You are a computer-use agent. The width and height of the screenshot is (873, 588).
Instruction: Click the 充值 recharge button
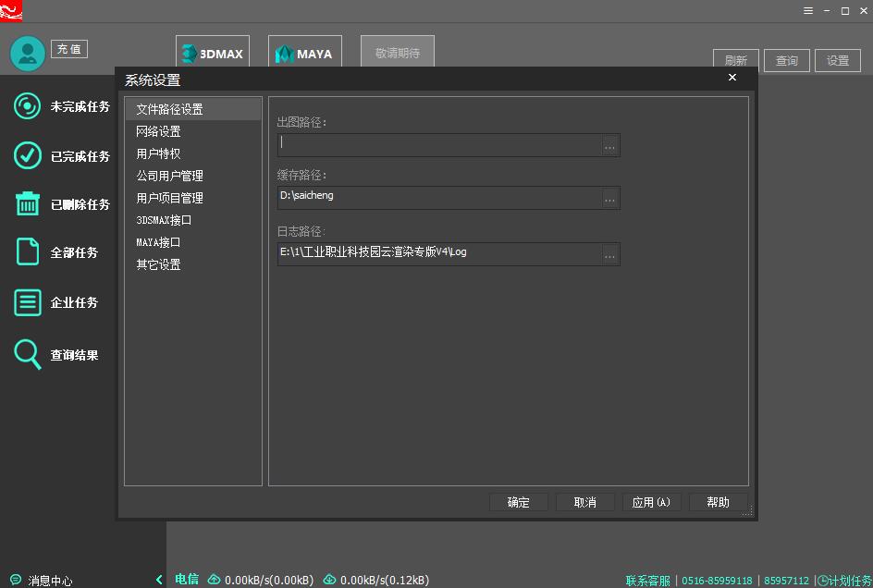coord(69,49)
